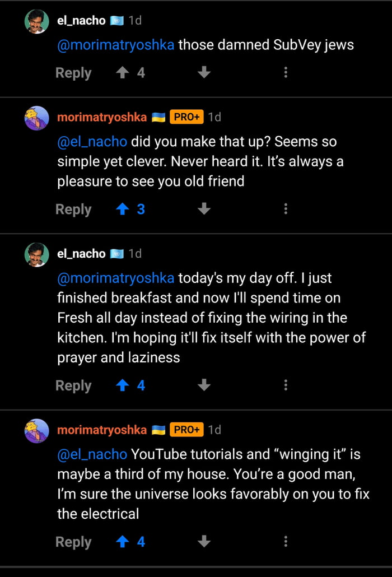Open overflow menu on el_nacho's first comment
This screenshot has height=577, width=392.
click(x=286, y=72)
